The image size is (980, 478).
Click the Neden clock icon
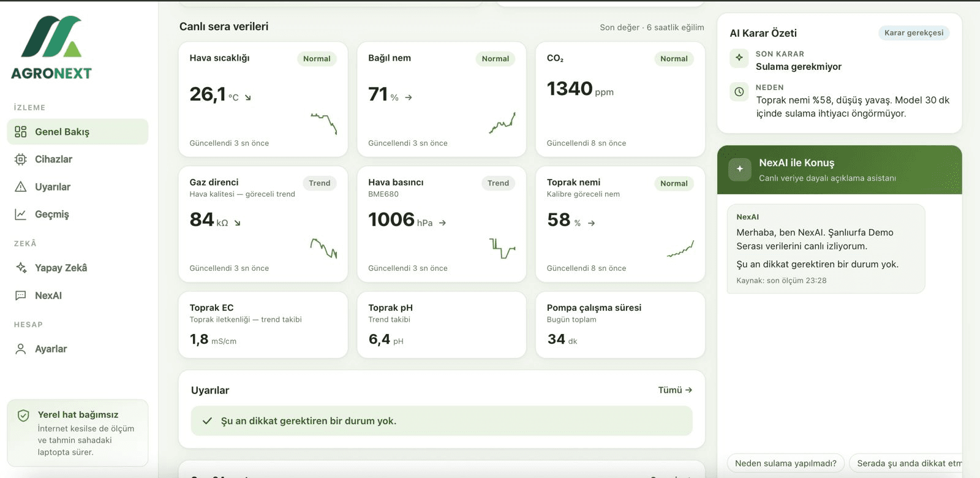739,92
